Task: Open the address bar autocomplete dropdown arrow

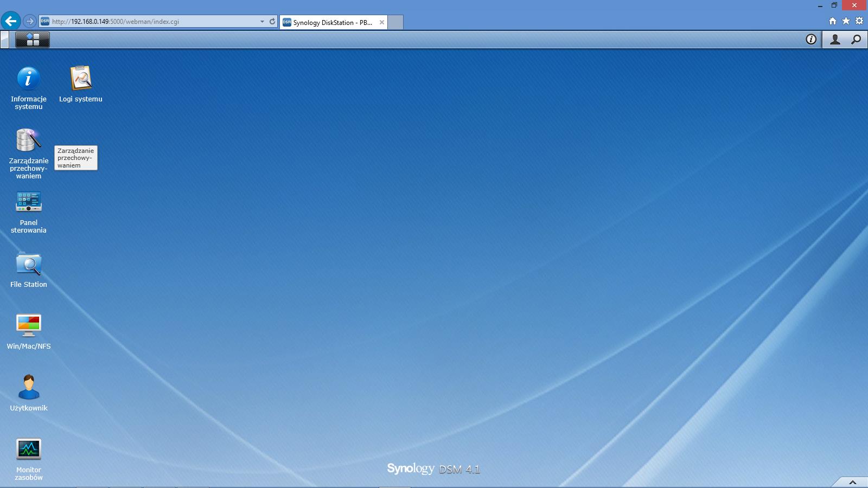Action: tap(262, 22)
